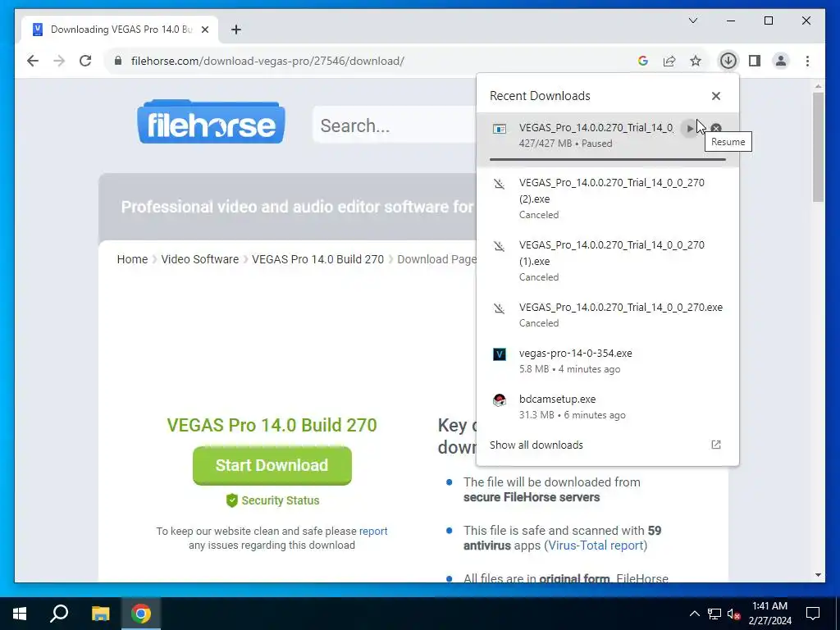Close the Downloading VEGAS Pro tab

(204, 30)
